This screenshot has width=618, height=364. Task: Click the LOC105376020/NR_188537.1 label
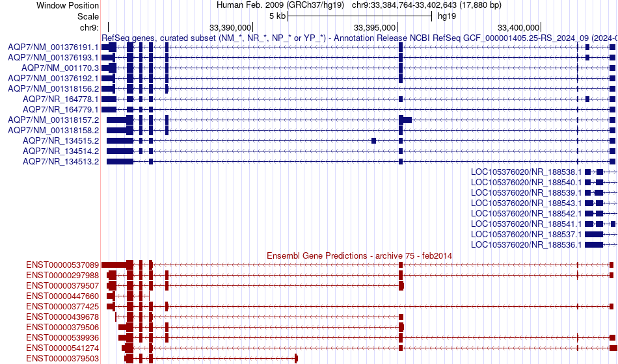coord(526,235)
